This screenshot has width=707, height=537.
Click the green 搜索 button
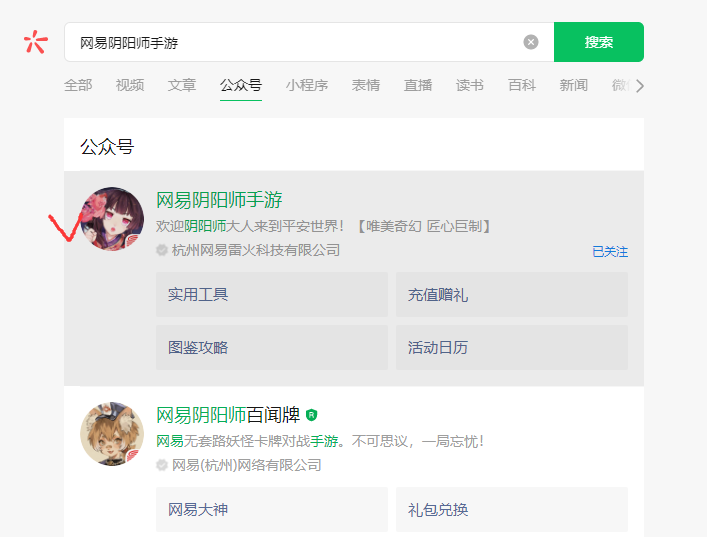[x=598, y=42]
